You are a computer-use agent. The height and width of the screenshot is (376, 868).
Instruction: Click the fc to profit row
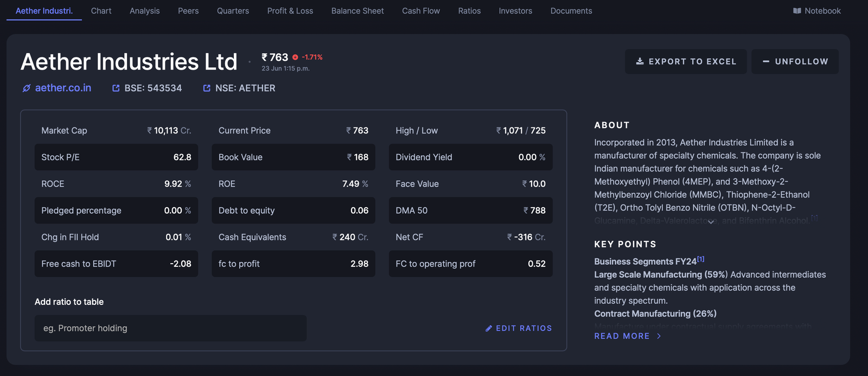click(x=293, y=264)
